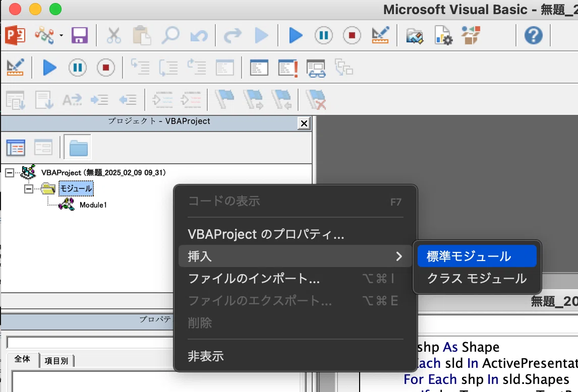
Task: Stop execution in top toolbar
Action: click(352, 35)
